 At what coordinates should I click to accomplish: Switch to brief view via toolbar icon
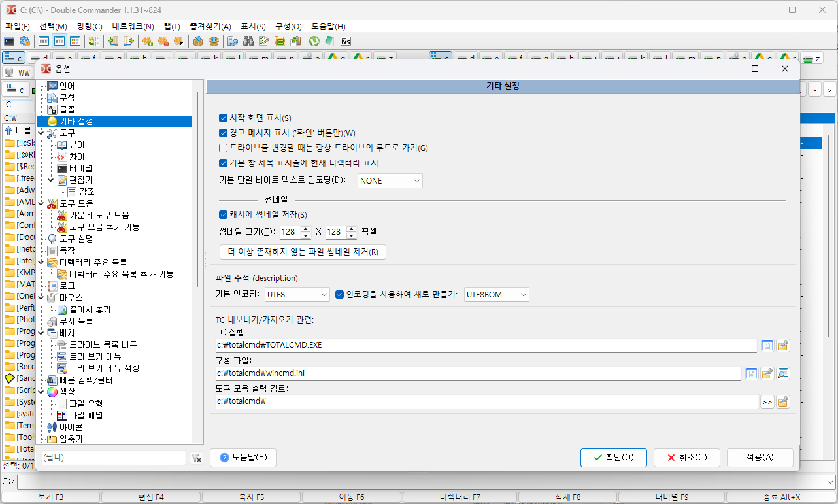point(43,41)
